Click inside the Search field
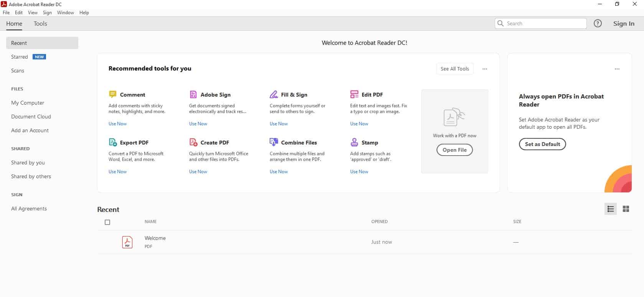The image size is (644, 297). 541,23
